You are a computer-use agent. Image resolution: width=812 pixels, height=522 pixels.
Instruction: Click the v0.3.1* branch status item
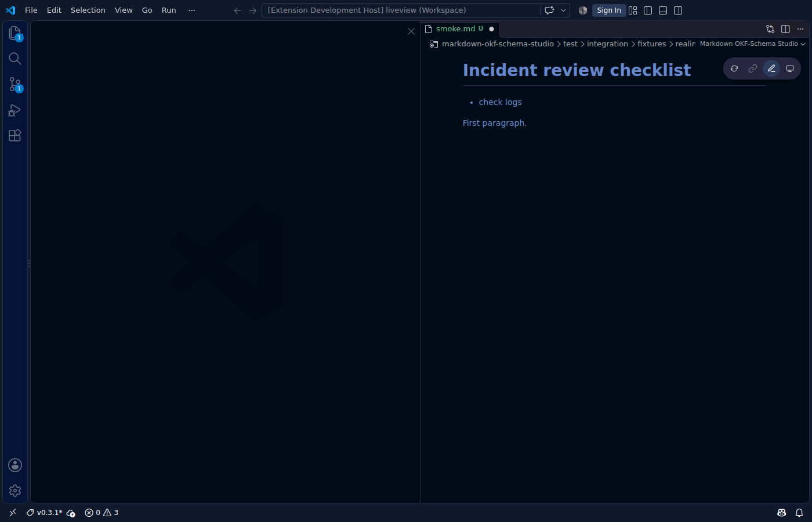click(45, 512)
